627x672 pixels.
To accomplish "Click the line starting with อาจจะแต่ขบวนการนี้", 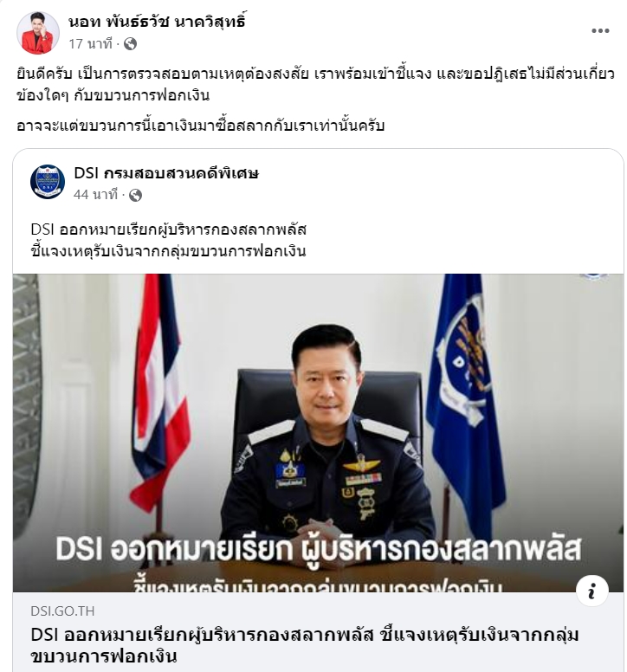I will tap(201, 126).
